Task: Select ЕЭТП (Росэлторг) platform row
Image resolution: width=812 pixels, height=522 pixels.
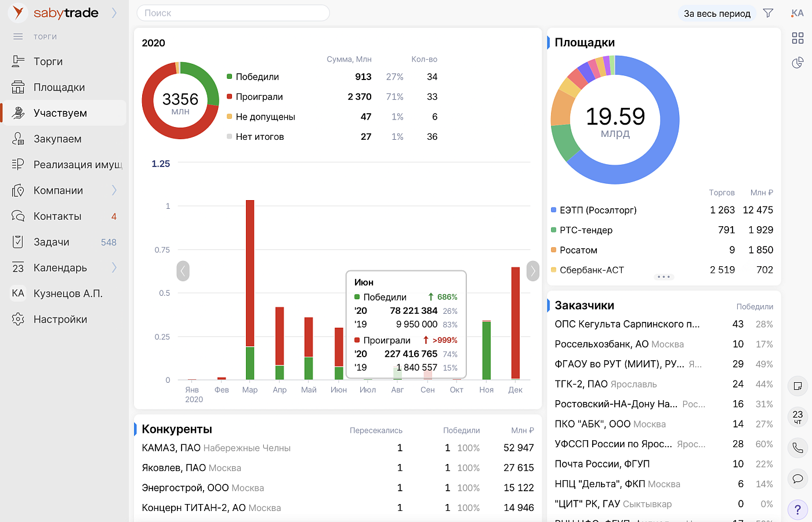Action: (x=662, y=210)
